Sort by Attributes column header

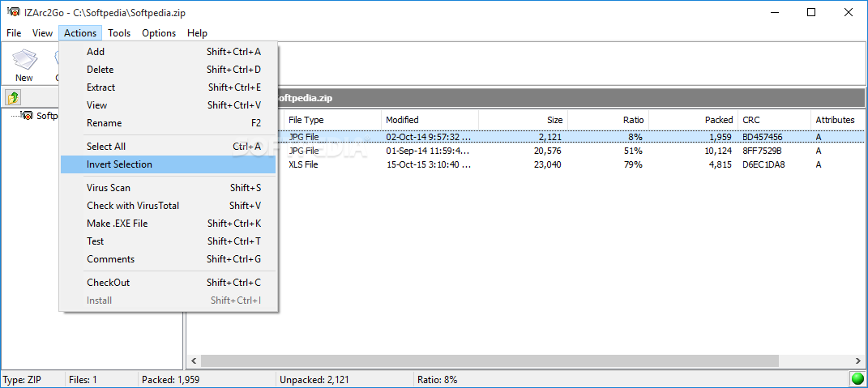pos(837,120)
